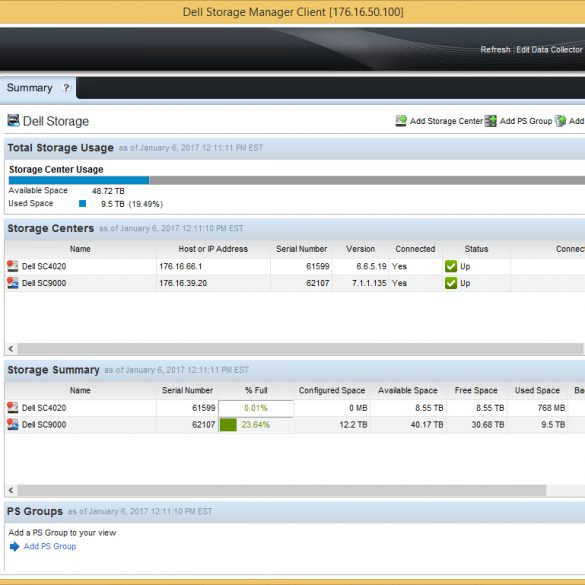Click the blue arrow icon next to Add PS Group

pyautogui.click(x=15, y=547)
